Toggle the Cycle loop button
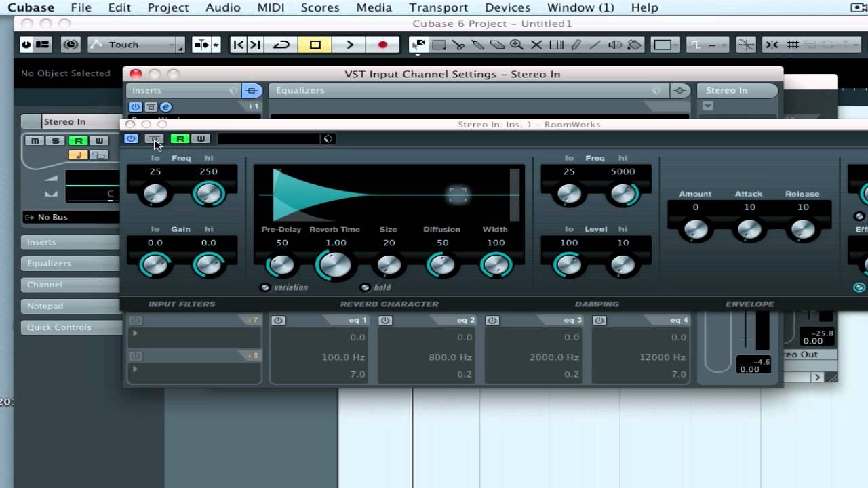 (281, 45)
